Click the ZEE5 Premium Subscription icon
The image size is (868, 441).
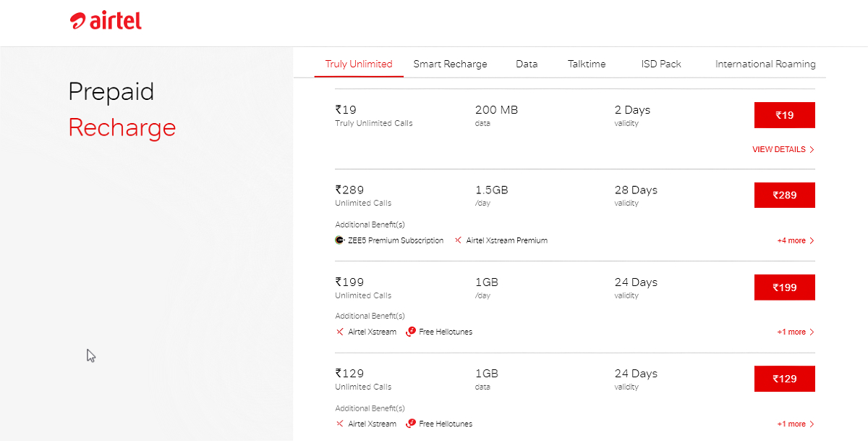[x=339, y=240]
